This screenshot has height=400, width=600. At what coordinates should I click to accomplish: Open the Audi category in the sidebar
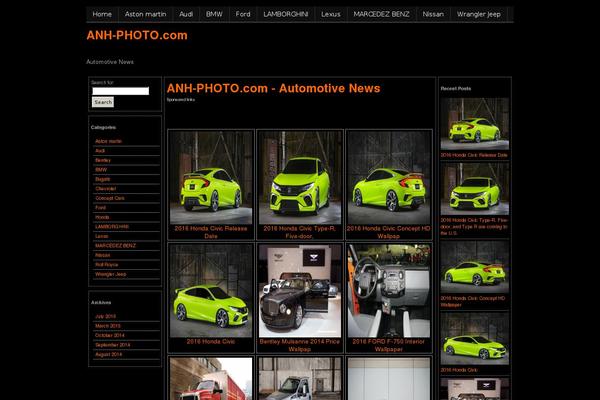[x=100, y=151]
